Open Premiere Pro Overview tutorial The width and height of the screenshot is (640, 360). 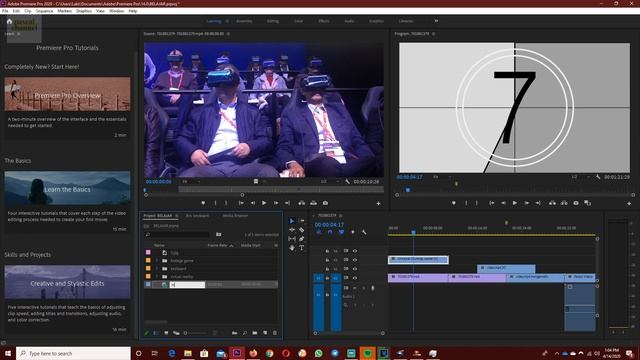[x=67, y=94]
